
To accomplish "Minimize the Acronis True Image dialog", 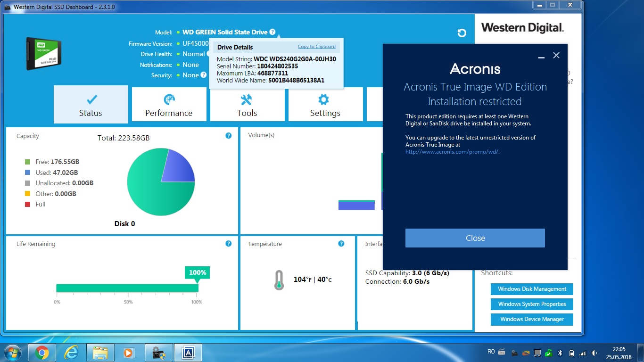I will point(542,57).
